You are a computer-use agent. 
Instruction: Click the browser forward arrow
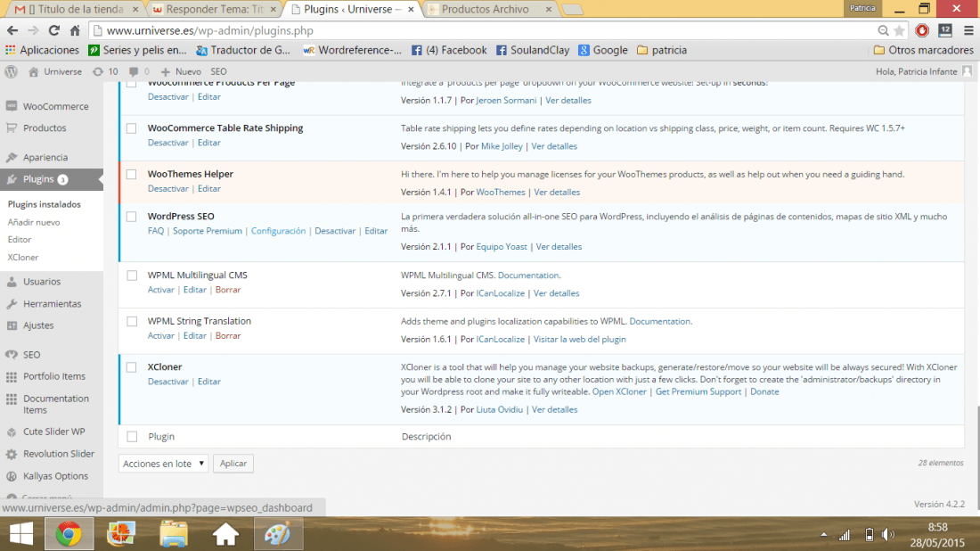[33, 30]
